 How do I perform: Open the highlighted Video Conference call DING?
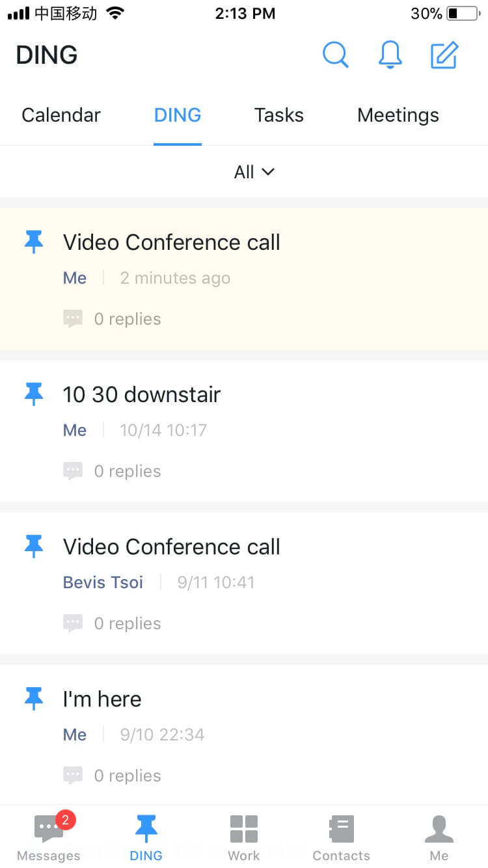coord(172,242)
